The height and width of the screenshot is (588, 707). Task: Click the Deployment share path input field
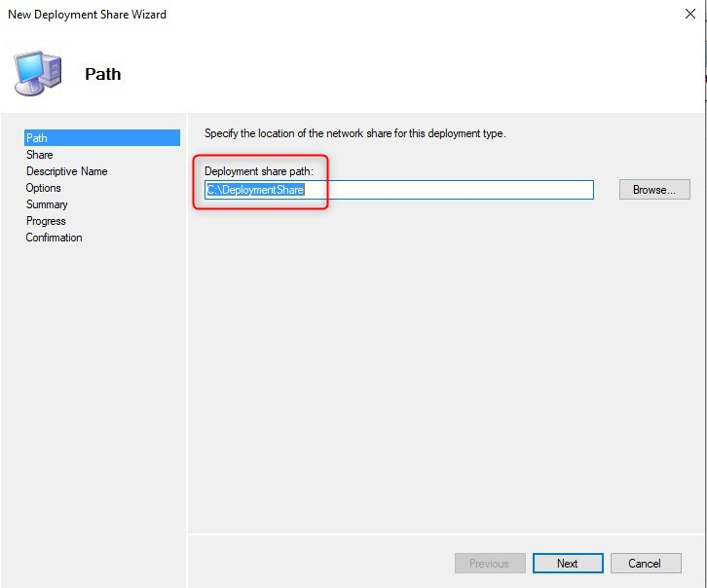[x=399, y=190]
